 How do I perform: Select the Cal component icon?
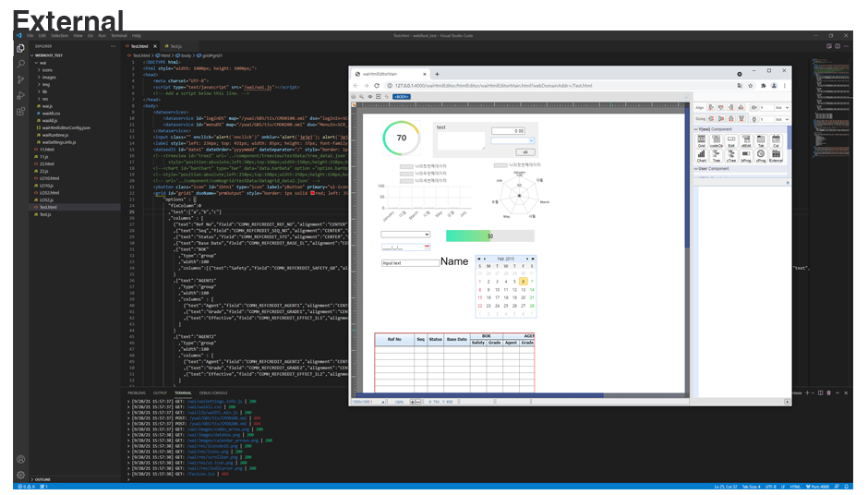(776, 140)
